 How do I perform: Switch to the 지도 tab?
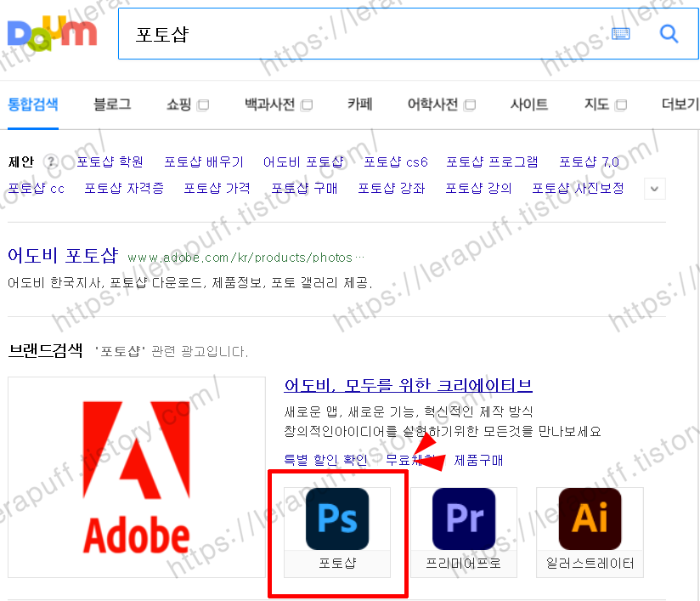[596, 104]
